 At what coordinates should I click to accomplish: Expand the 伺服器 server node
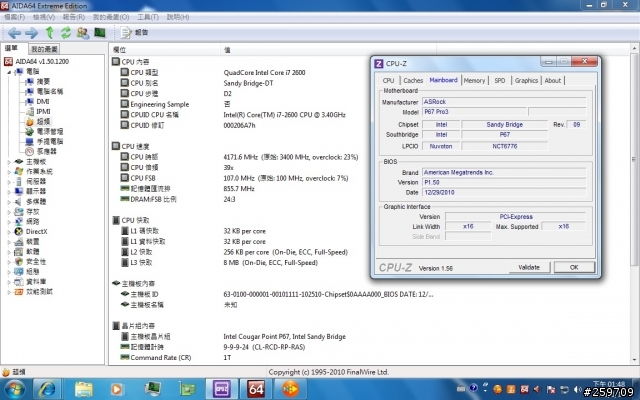click(9, 182)
